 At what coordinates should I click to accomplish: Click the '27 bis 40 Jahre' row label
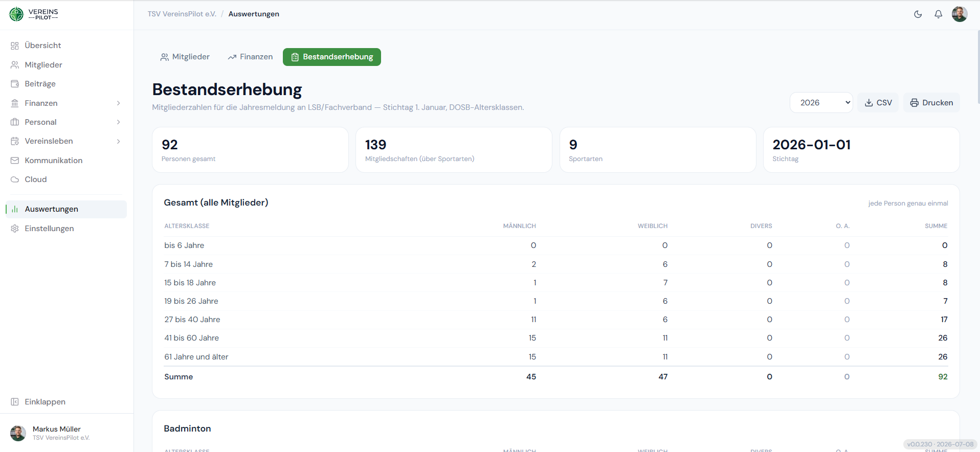tap(192, 320)
